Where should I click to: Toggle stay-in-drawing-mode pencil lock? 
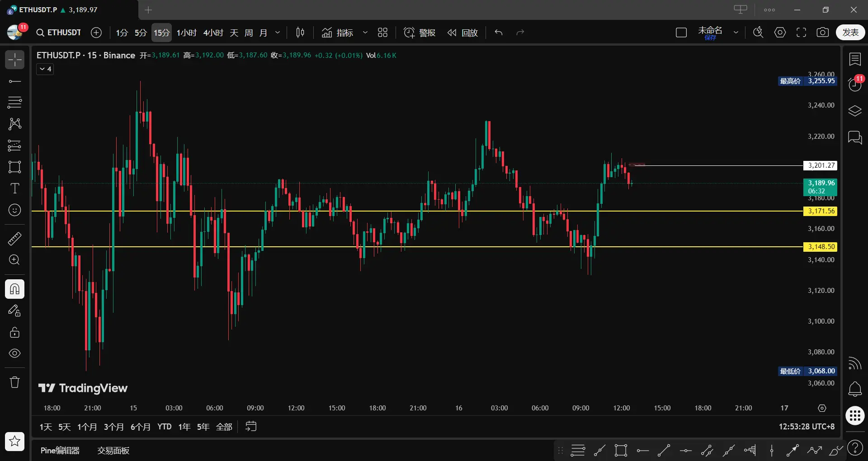[14, 310]
